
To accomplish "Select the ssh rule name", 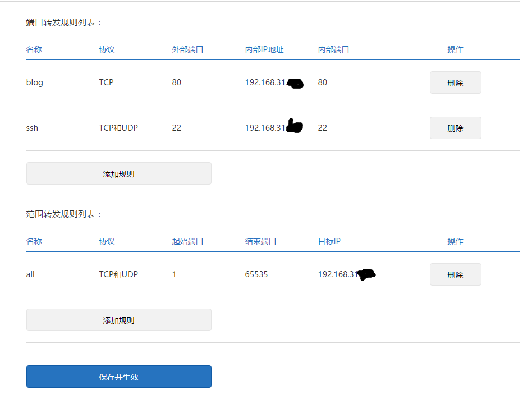I will [32, 128].
